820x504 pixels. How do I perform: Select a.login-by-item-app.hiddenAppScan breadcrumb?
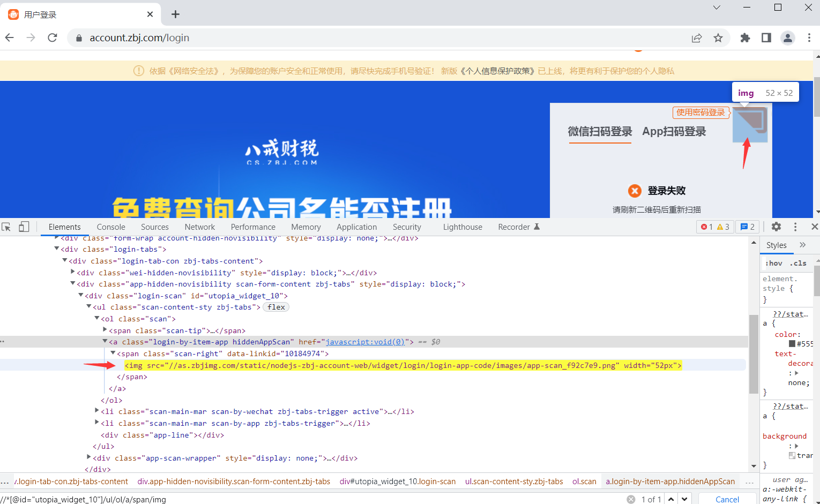670,482
